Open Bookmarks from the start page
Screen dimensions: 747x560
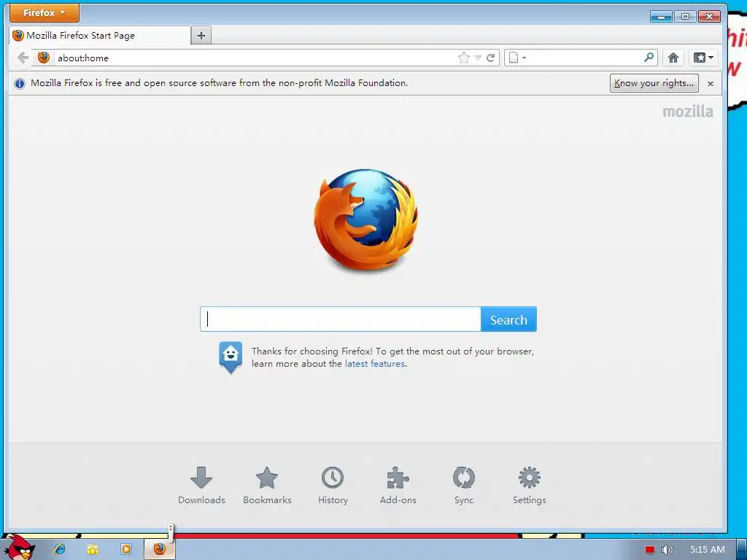[x=267, y=486]
